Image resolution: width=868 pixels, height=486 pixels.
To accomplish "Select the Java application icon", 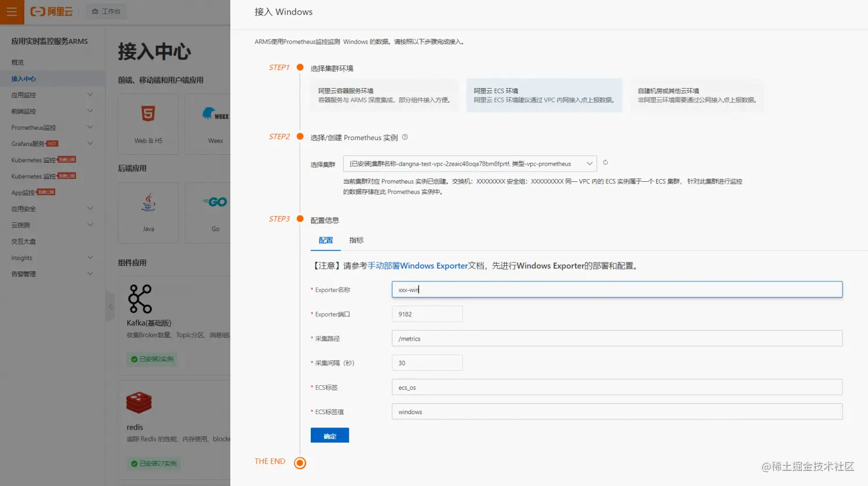I will coord(148,202).
